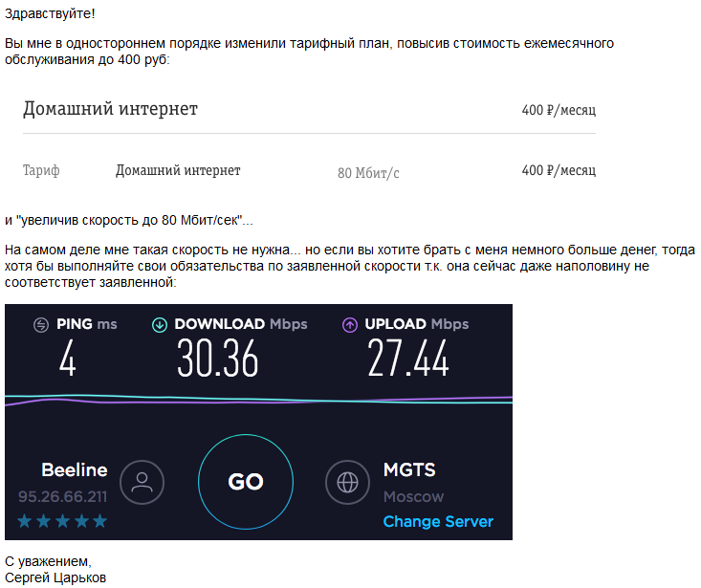Click the ping value 4

coord(67,359)
